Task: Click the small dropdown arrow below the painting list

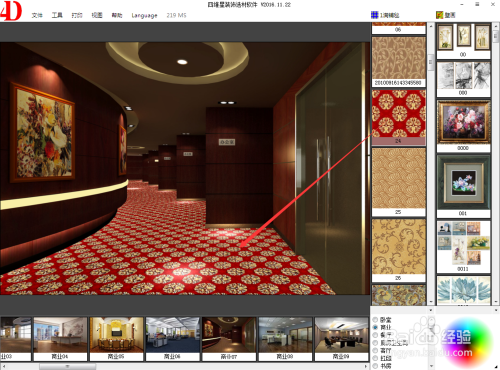Action: click(496, 310)
